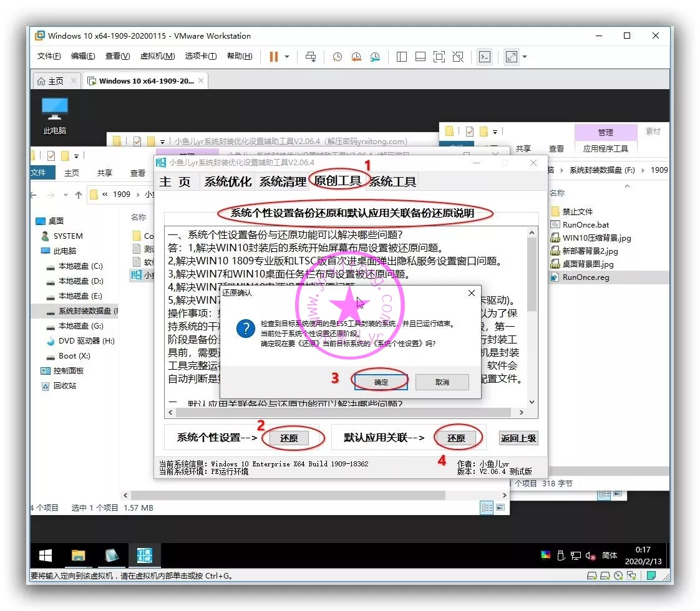Click the muted volume icon in guest tray
This screenshot has height=611, width=700.
pyautogui.click(x=590, y=556)
